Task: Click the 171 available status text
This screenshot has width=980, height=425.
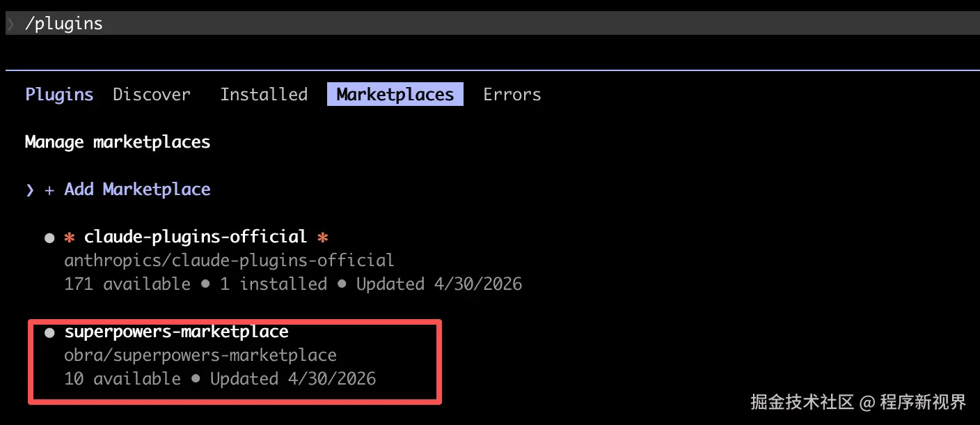Action: coord(127,284)
